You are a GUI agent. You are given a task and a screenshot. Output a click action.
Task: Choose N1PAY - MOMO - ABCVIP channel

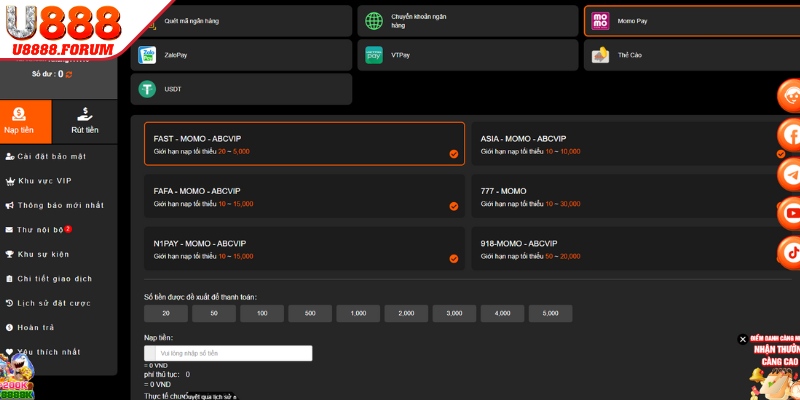coord(305,249)
